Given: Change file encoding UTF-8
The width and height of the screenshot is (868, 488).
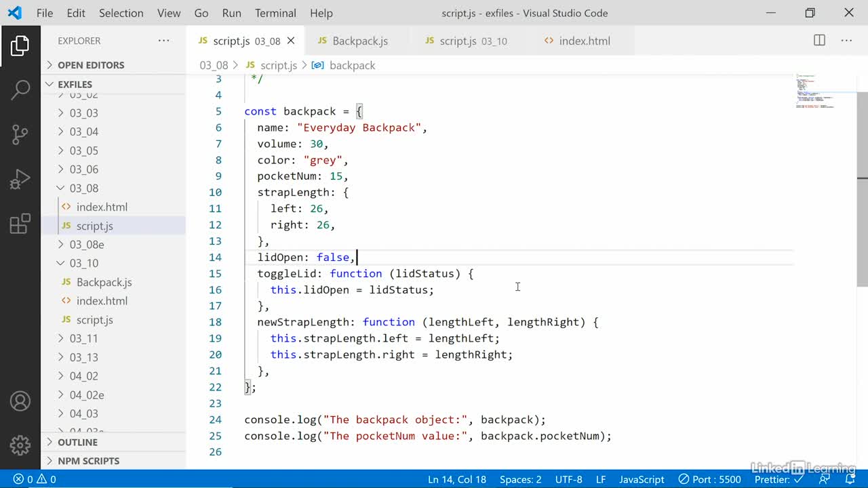Looking at the screenshot, I should tap(568, 479).
